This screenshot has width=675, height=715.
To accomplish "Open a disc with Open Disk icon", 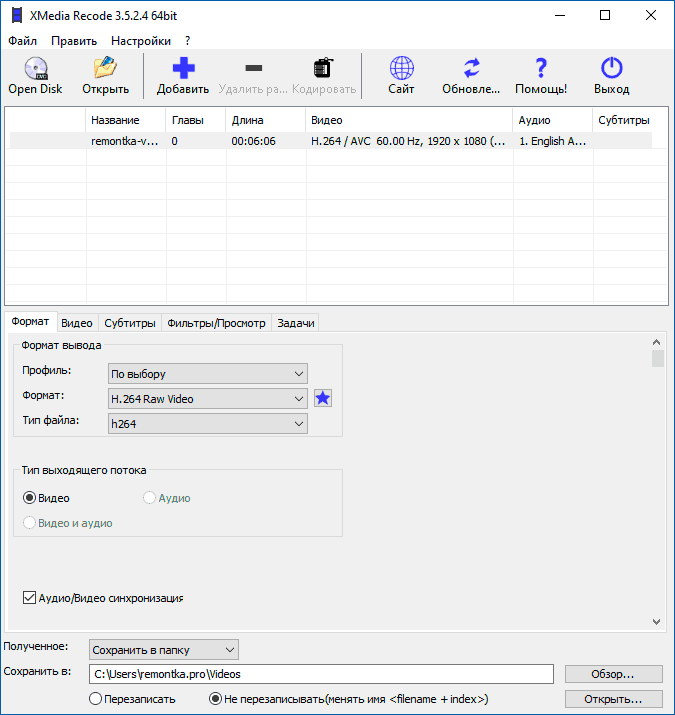I will [35, 76].
